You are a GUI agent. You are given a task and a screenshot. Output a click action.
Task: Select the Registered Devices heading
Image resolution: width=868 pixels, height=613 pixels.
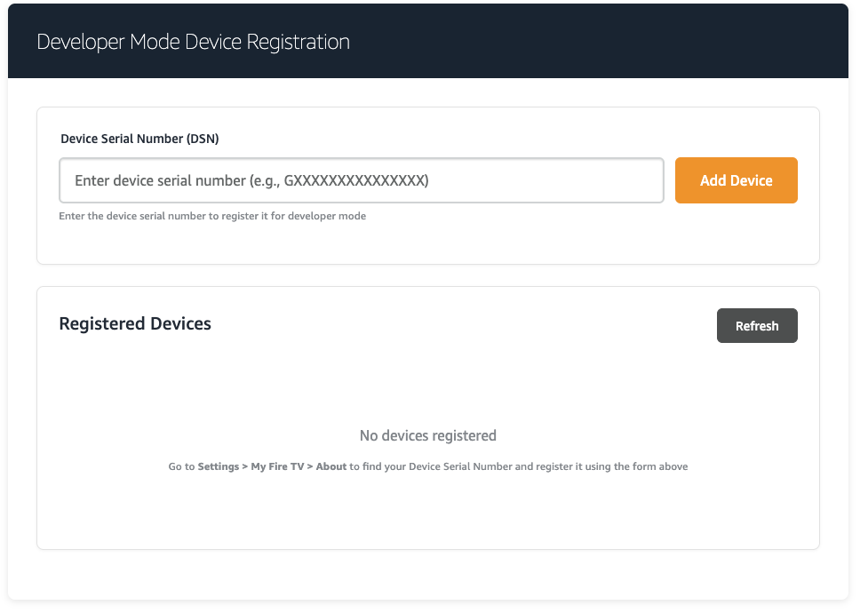point(134,323)
